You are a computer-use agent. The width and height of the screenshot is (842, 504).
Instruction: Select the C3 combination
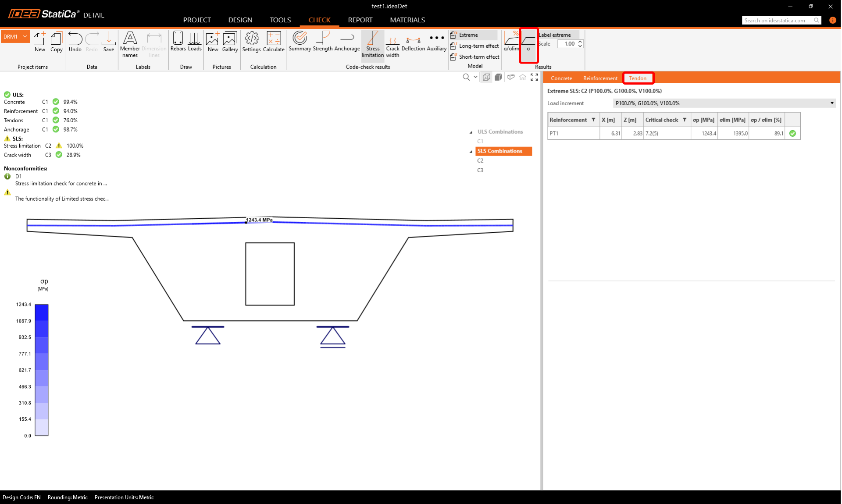[480, 170]
